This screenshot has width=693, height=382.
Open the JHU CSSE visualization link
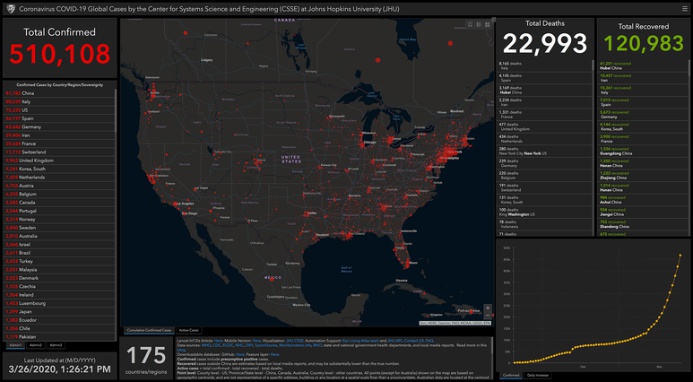point(295,341)
